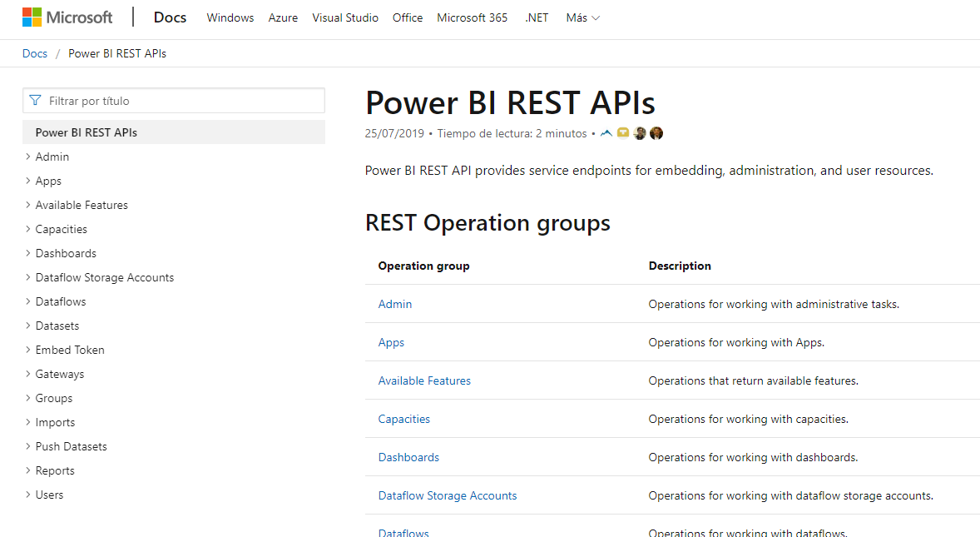Select Power BI REST APIs sidebar item
980x537 pixels.
pyautogui.click(x=87, y=132)
